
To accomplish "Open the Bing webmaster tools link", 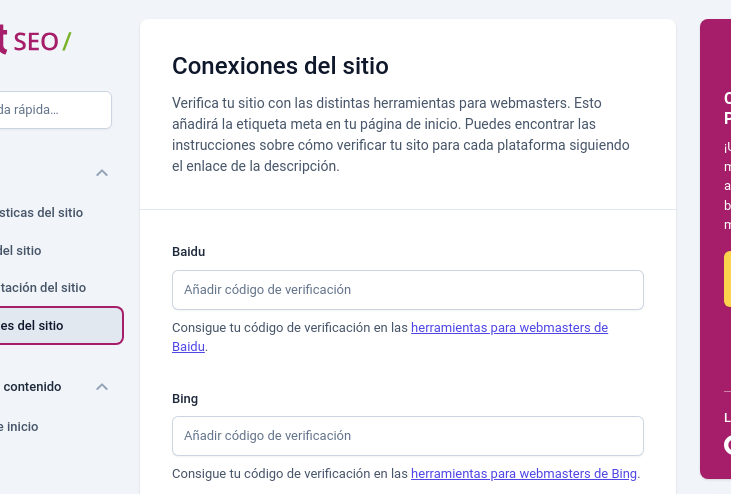I will [x=524, y=473].
